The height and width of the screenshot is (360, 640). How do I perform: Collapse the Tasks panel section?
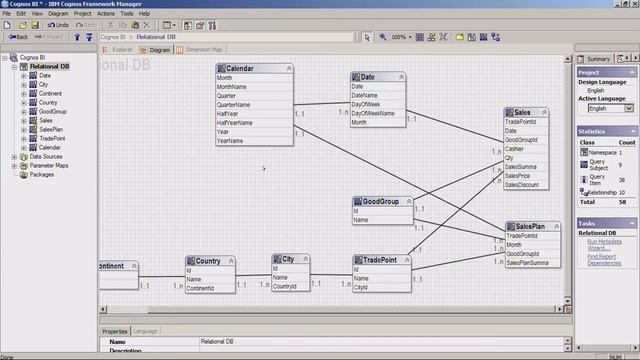[x=633, y=223]
